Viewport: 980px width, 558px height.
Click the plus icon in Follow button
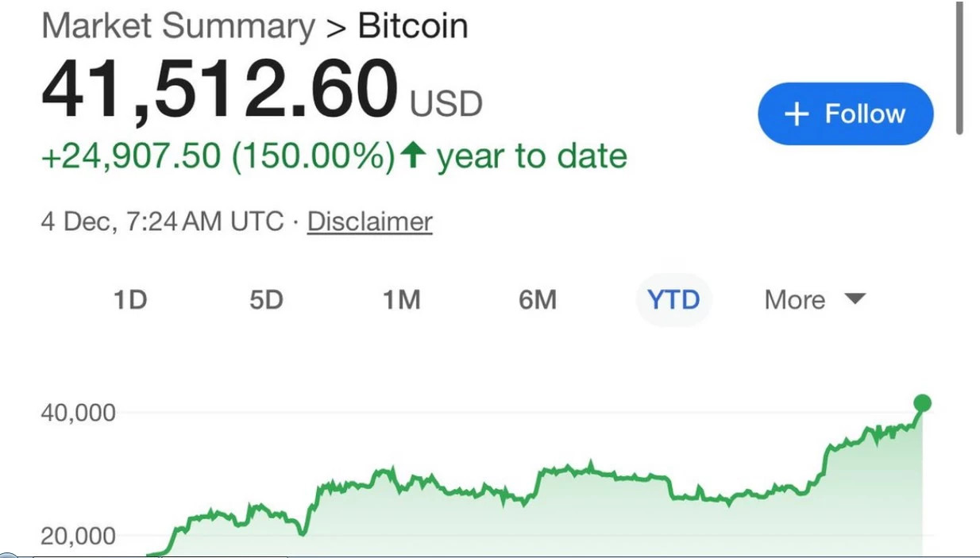coord(797,114)
